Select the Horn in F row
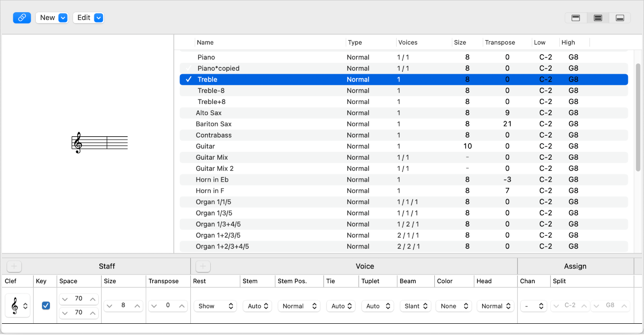Viewport: 644px width, 335px height. pyautogui.click(x=210, y=191)
